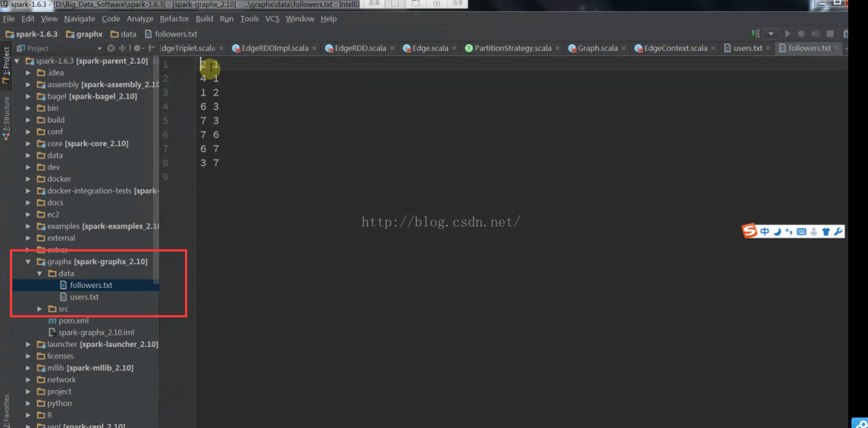Image resolution: width=868 pixels, height=428 pixels.
Task: Collapse the graphx module folder
Action: point(28,261)
